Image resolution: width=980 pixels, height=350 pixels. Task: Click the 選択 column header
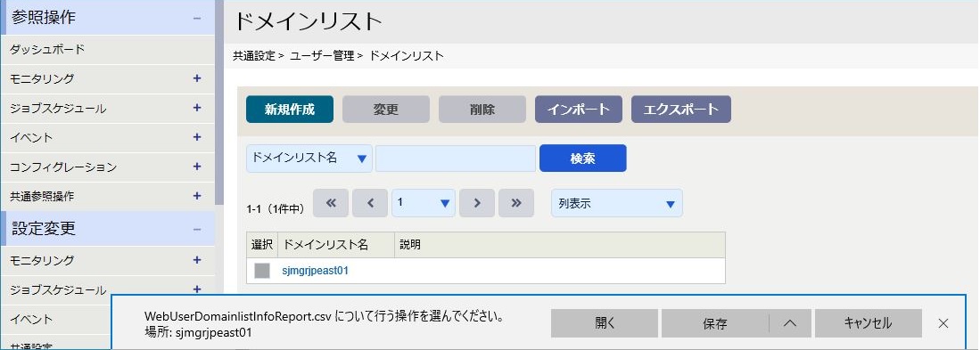[262, 245]
